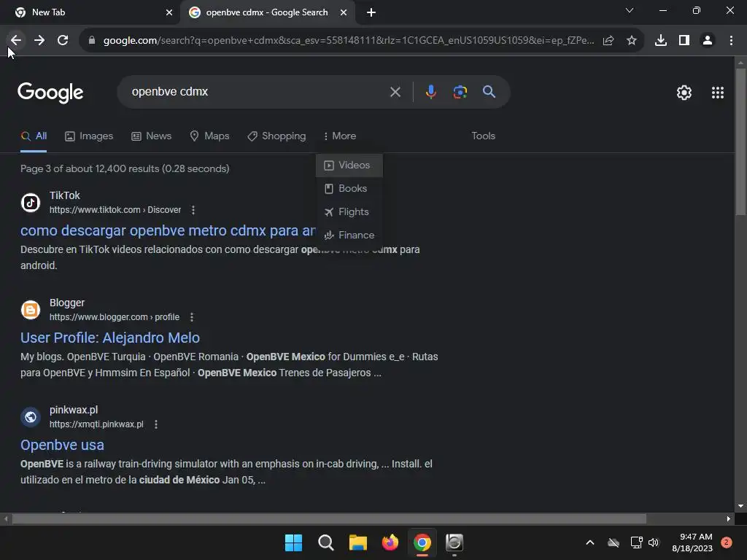Click the cloud sync tray icon
Image resolution: width=747 pixels, height=560 pixels.
[614, 542]
